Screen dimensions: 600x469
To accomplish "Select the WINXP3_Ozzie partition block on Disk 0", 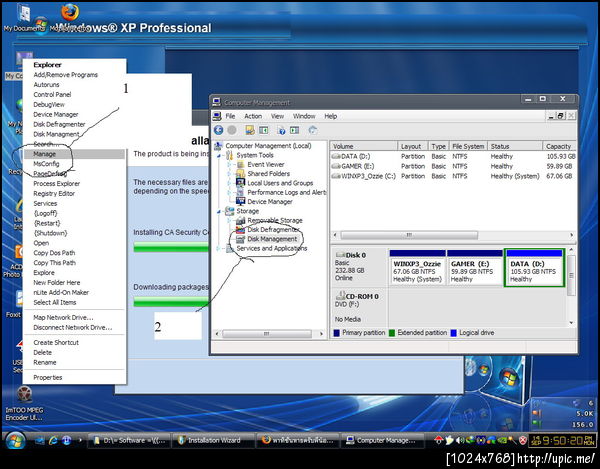I will 417,267.
